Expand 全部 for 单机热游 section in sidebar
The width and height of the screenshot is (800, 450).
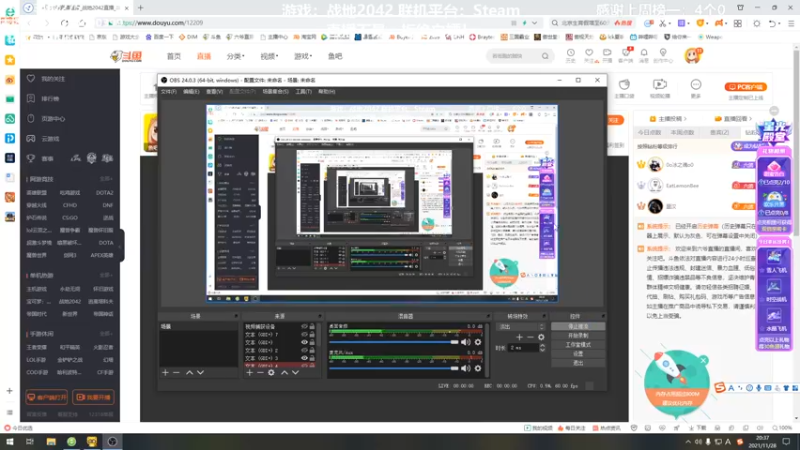106,276
